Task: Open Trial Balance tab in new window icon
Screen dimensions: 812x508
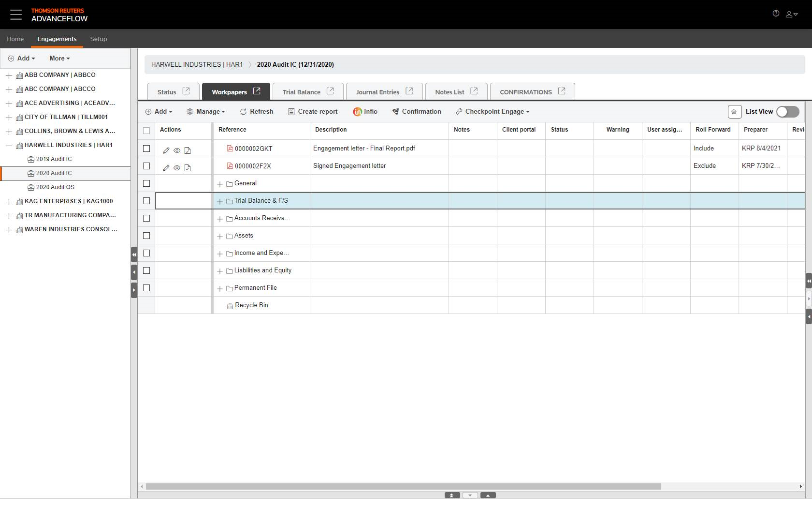Action: coord(330,91)
